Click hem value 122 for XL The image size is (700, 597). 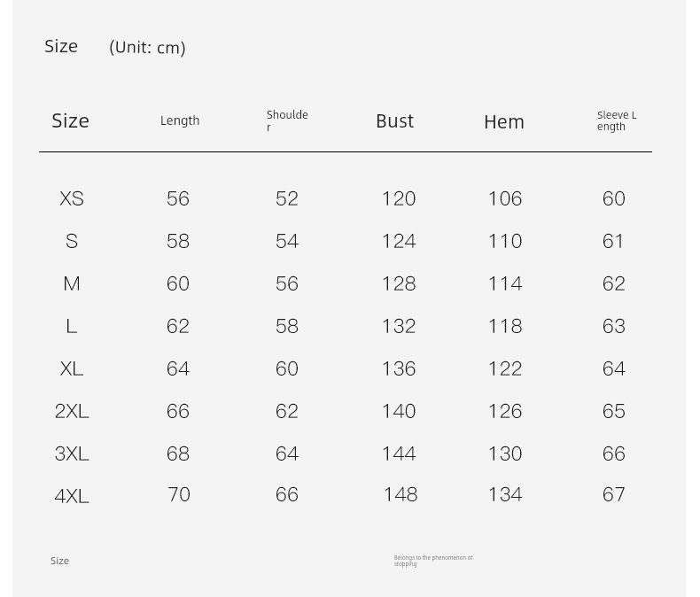tap(505, 368)
